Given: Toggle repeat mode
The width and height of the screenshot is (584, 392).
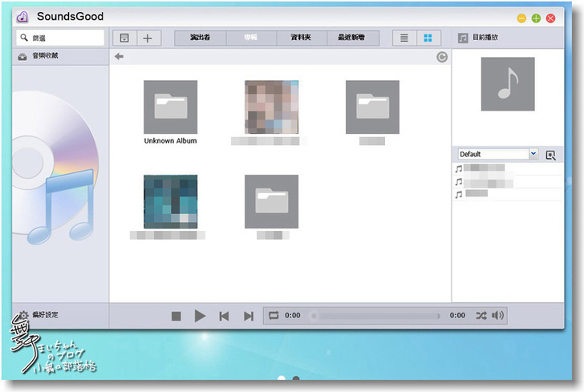Looking at the screenshot, I should click(x=274, y=315).
